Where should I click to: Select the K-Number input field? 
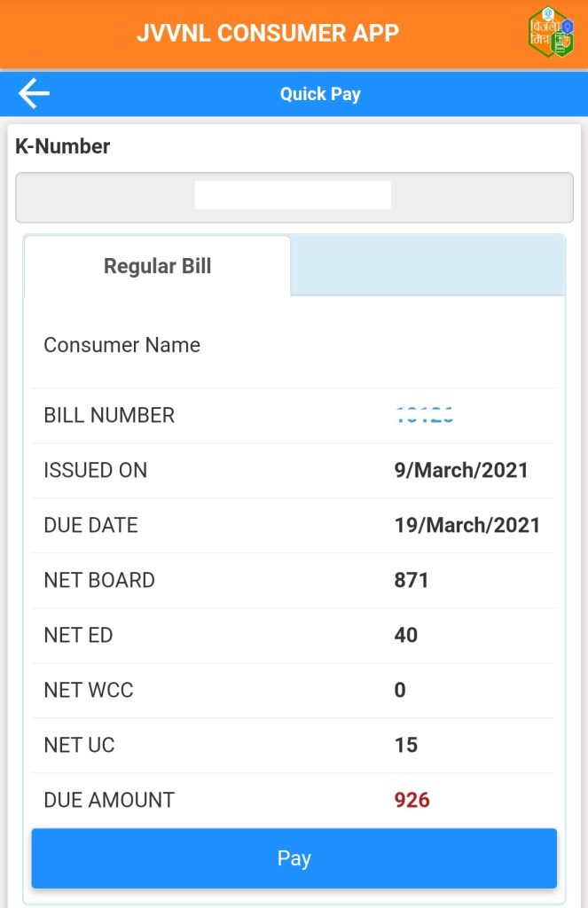click(x=294, y=197)
